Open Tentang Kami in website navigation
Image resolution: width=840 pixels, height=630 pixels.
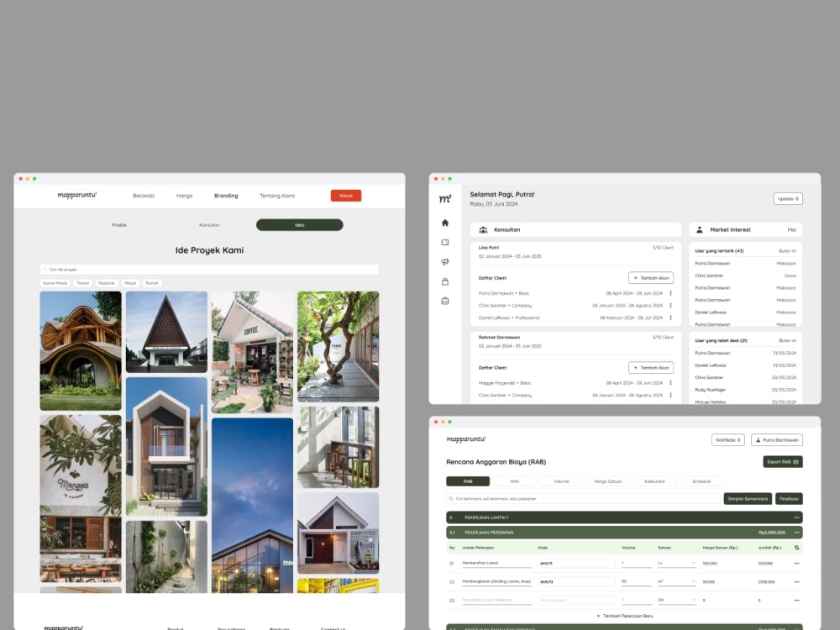[x=277, y=196]
